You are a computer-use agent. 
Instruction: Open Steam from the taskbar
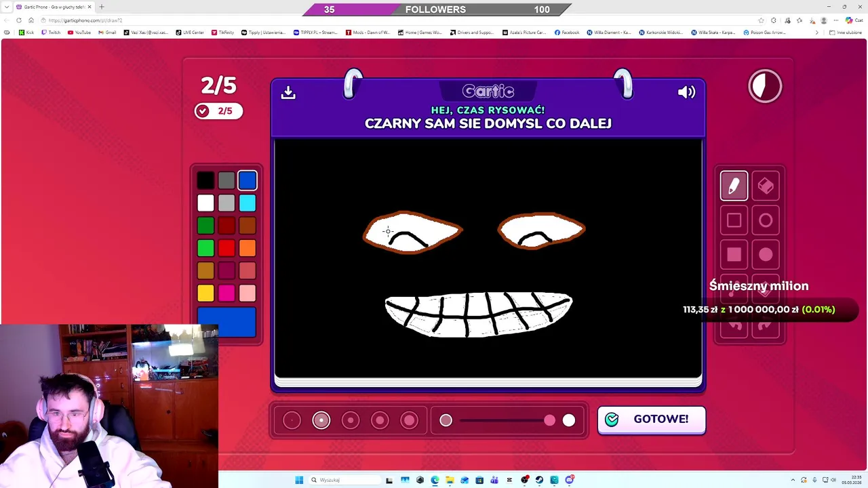(539, 480)
